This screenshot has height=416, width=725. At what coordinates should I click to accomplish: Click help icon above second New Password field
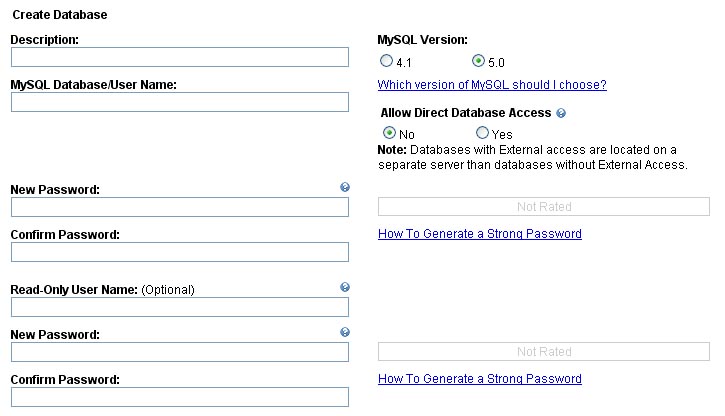pyautogui.click(x=345, y=332)
